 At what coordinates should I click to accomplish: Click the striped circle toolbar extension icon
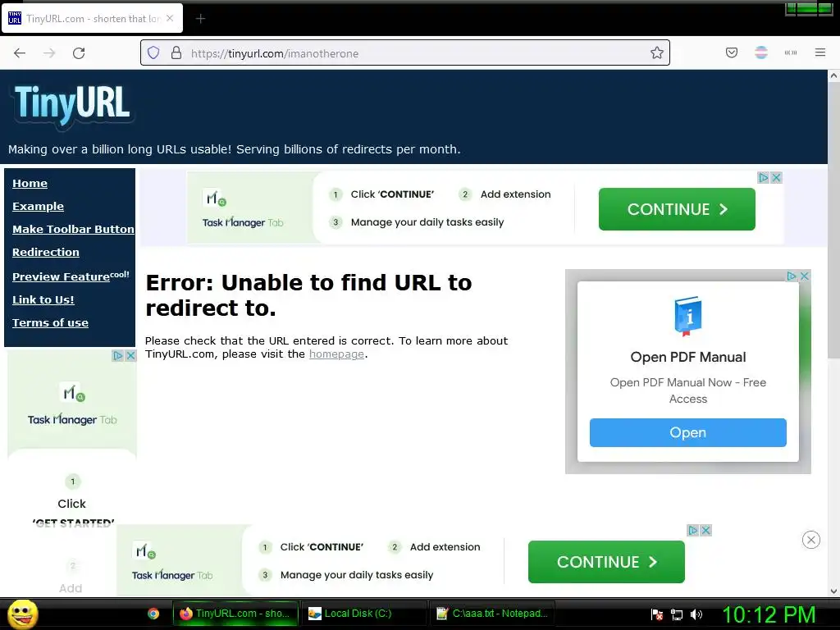(761, 52)
